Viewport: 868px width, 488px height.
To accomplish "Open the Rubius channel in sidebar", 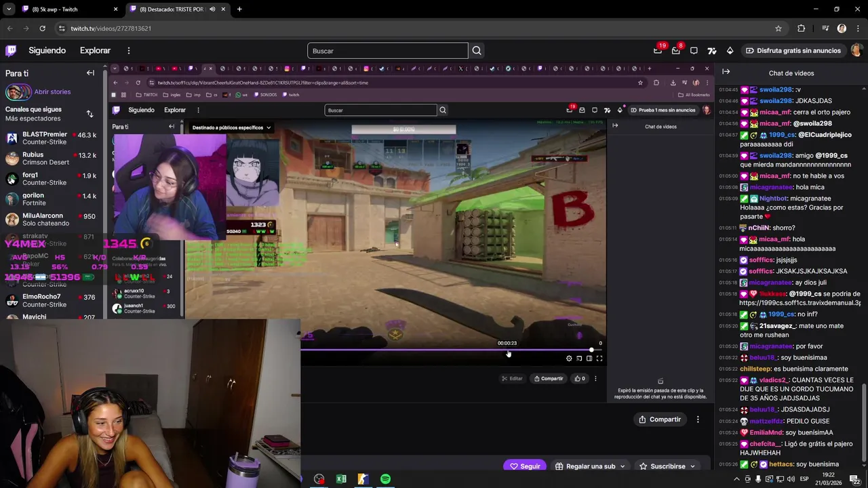I will [51, 159].
